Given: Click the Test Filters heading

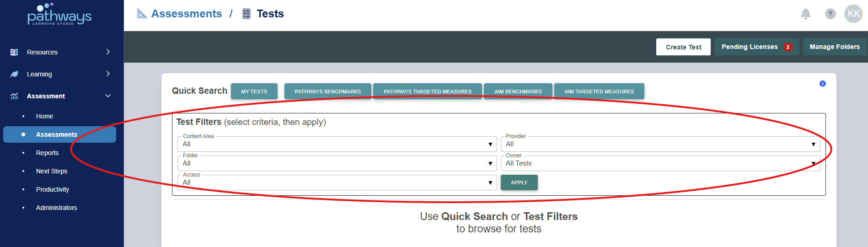Looking at the screenshot, I should point(199,122).
